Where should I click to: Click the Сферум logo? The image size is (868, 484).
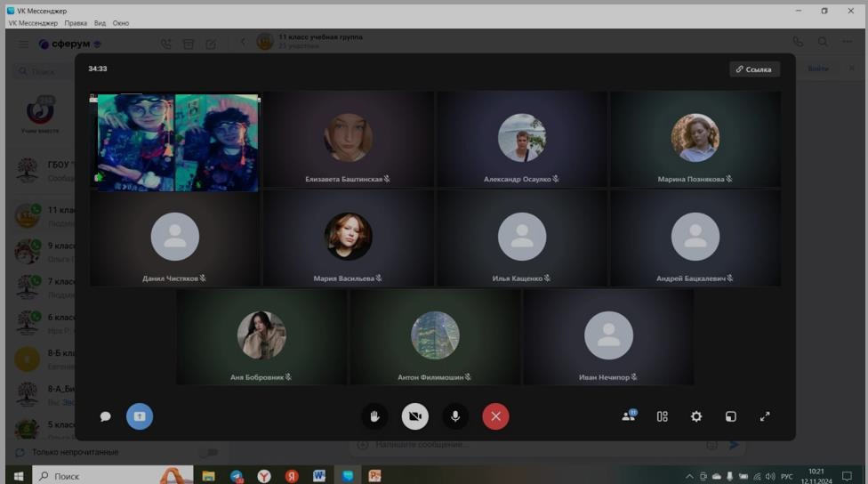pos(69,44)
